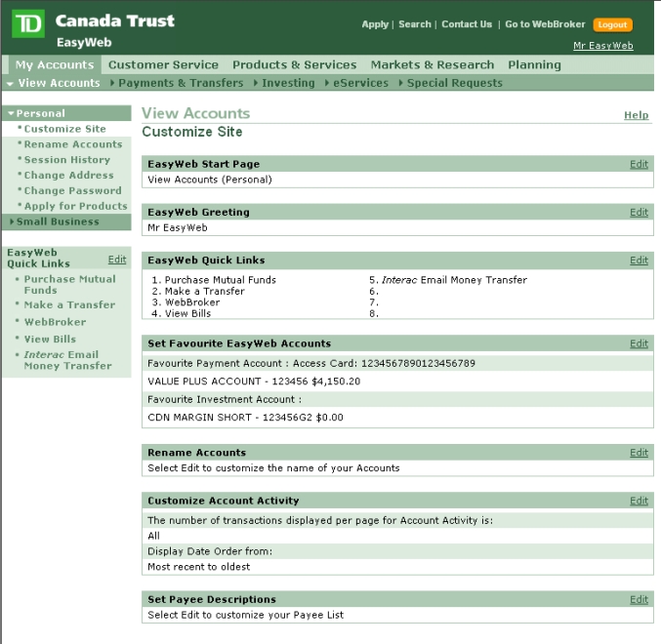Click the 'Mr EasyWeb' greeting value

point(178,228)
